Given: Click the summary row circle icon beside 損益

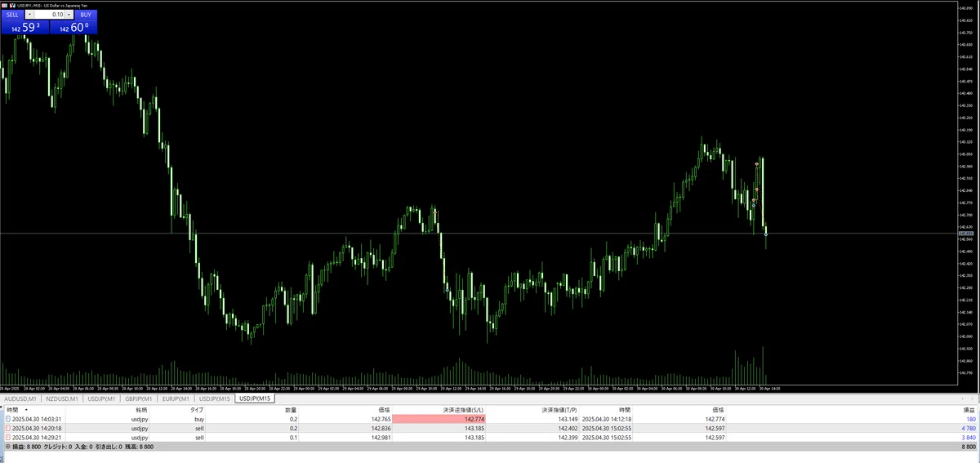Looking at the screenshot, I should pos(8,447).
